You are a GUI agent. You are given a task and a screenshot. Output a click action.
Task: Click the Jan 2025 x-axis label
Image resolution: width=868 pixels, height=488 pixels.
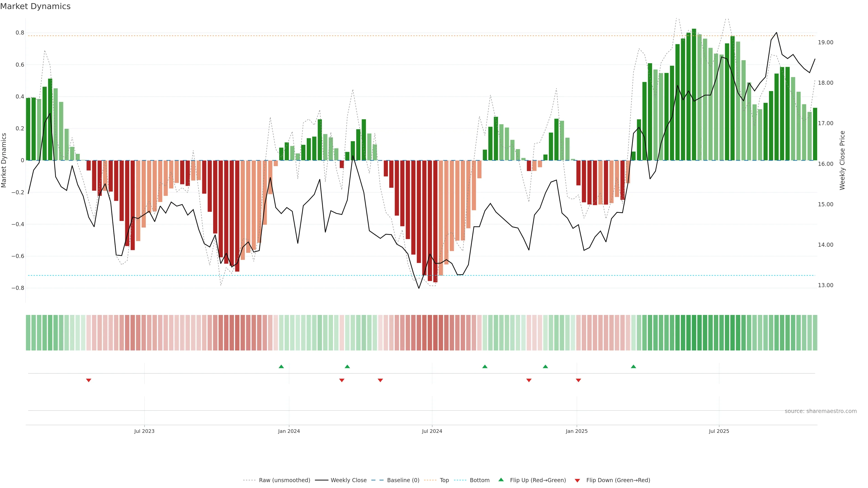(577, 431)
